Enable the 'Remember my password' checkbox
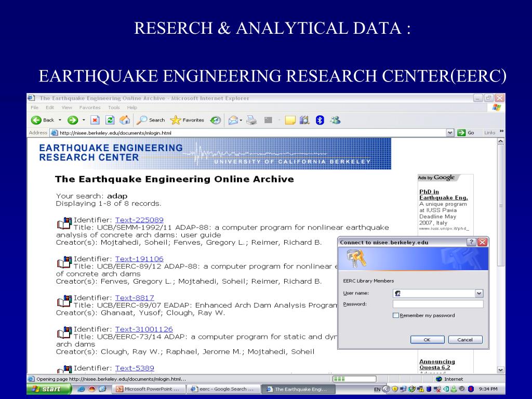532x399 pixels. (x=395, y=315)
